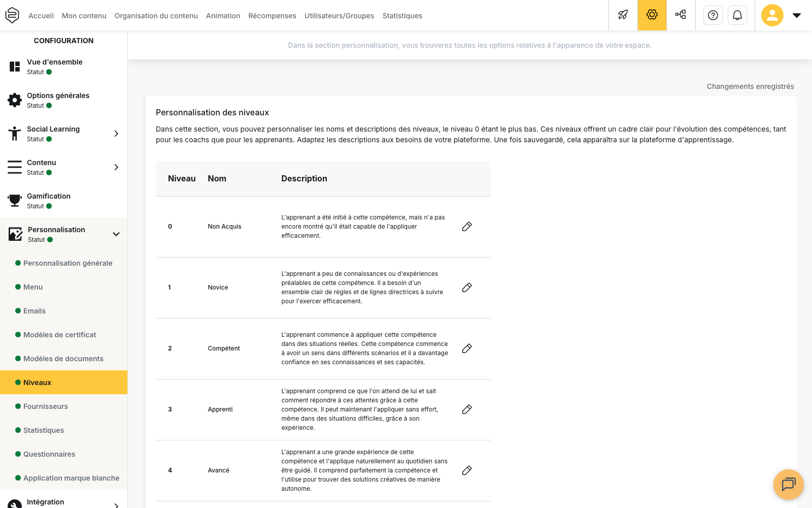Image resolution: width=812 pixels, height=508 pixels.
Task: Click the Personnalisation image icon
Action: point(16,234)
